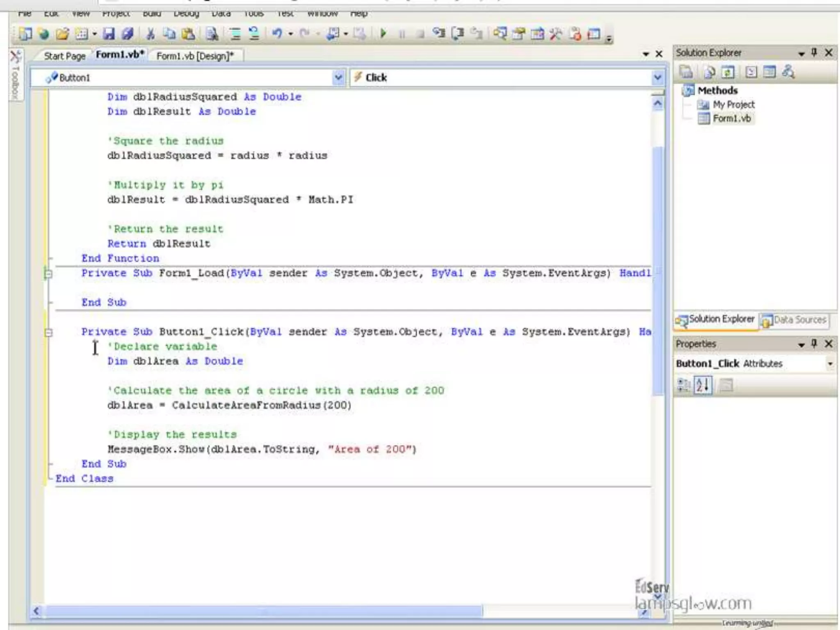Click the Redo arrow icon
The height and width of the screenshot is (630, 840).
point(305,34)
